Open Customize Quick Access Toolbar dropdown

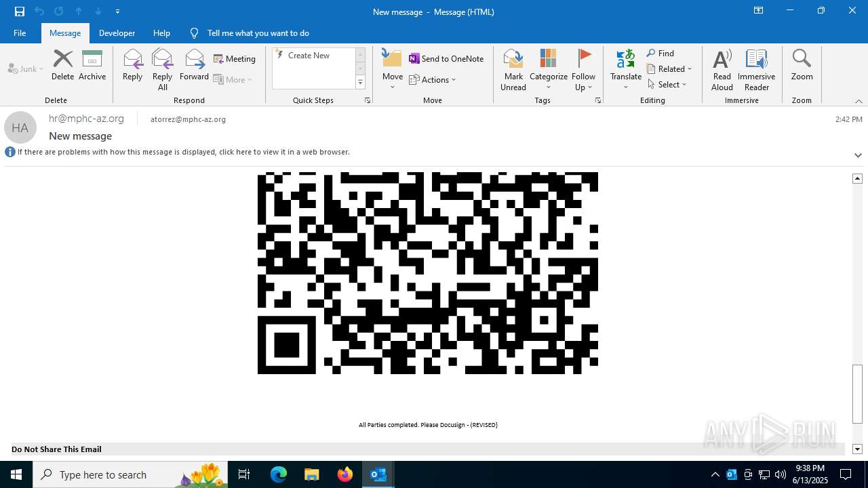(117, 12)
